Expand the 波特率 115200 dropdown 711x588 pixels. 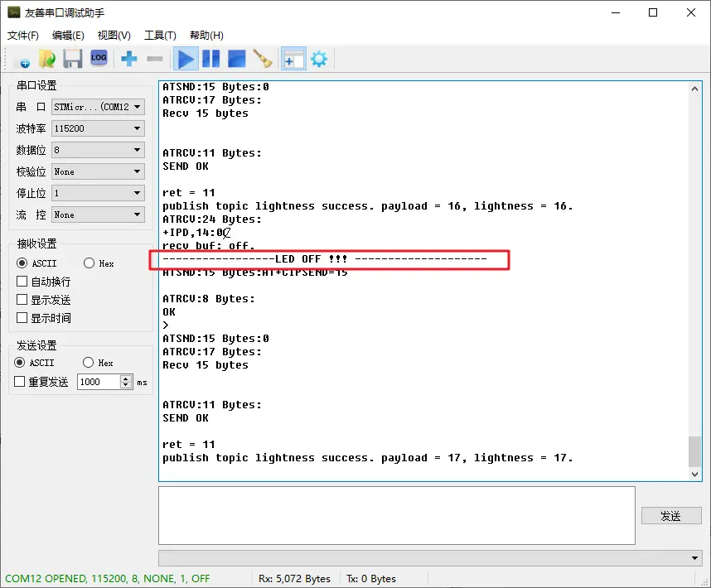click(98, 128)
